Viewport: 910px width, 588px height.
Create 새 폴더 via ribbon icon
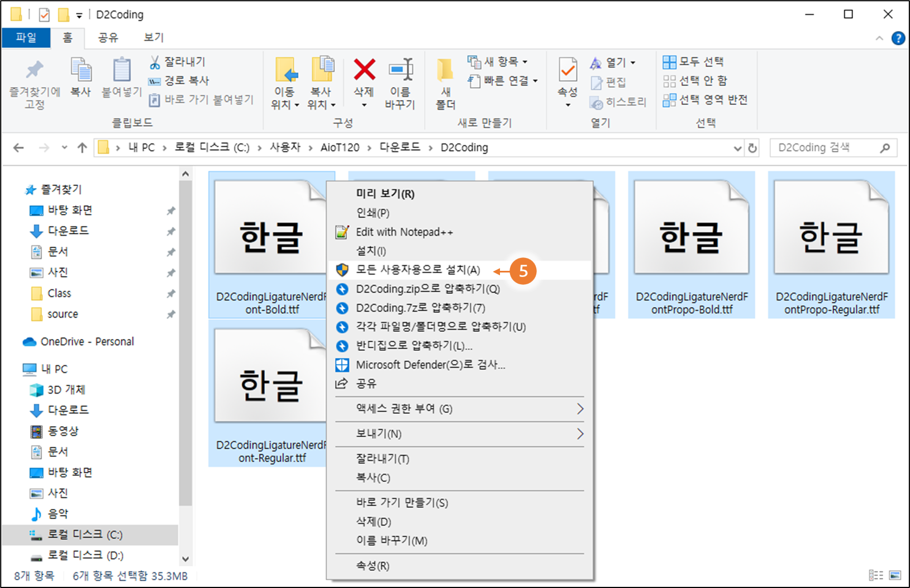point(445,69)
